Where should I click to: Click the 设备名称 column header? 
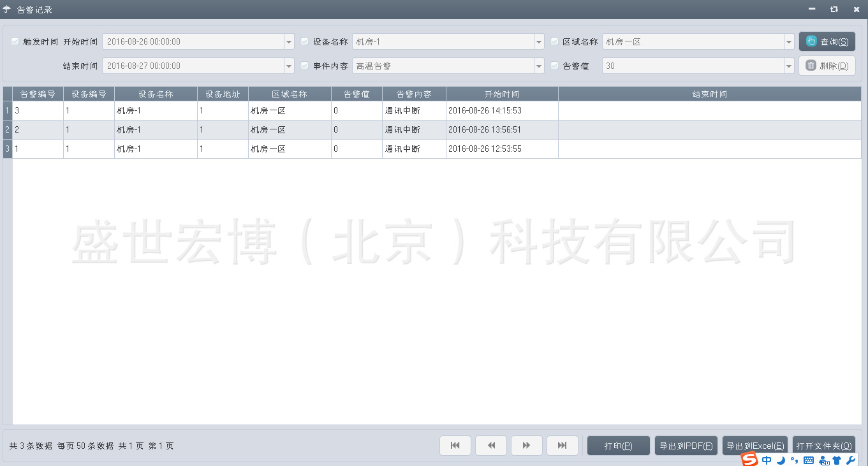(x=156, y=94)
